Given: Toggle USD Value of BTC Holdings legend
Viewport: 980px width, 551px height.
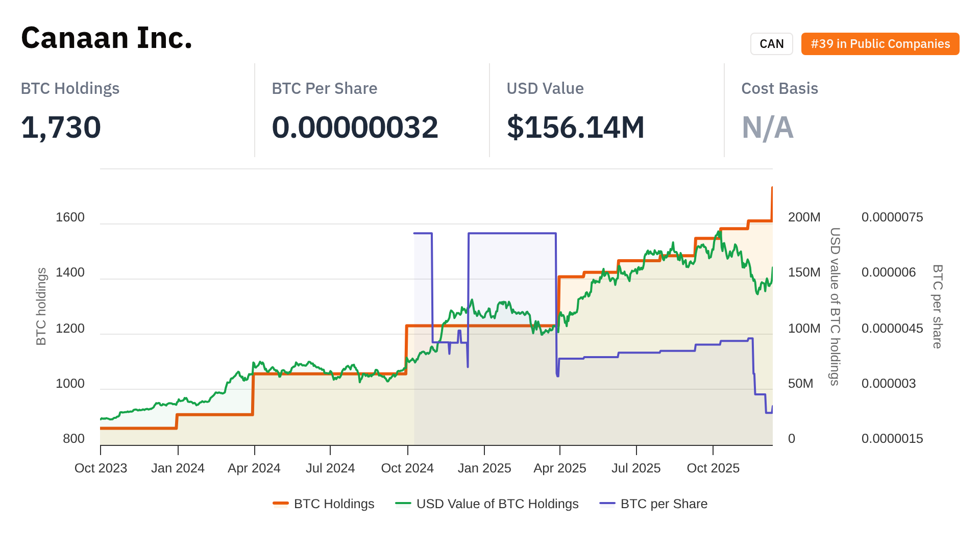Looking at the screenshot, I should click(x=497, y=504).
